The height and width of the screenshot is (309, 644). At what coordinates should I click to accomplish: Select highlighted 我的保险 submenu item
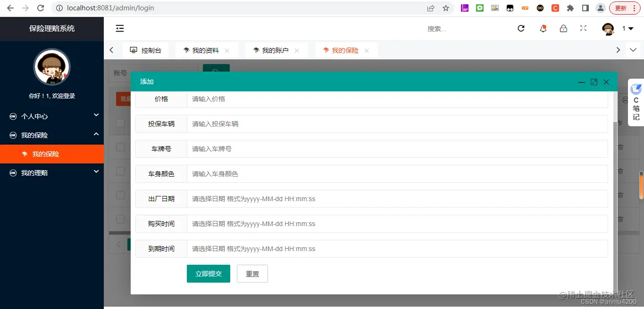tap(52, 154)
